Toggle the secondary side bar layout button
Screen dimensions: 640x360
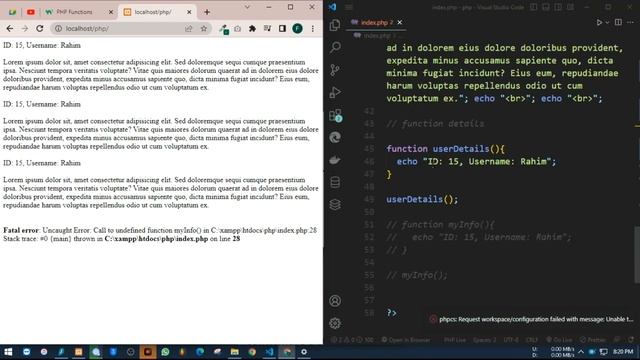pos(558,7)
